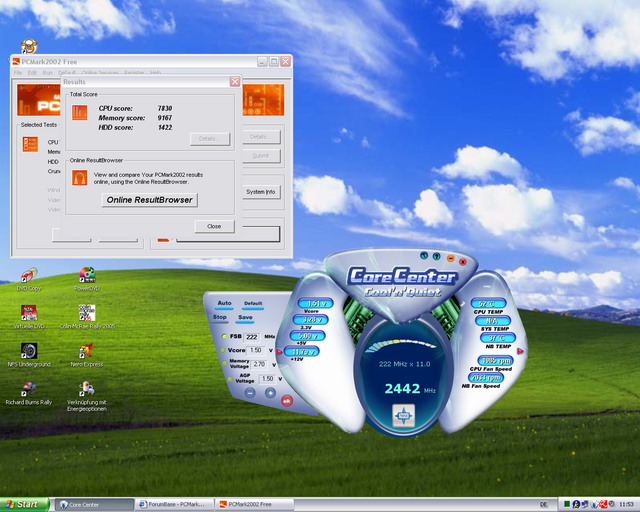This screenshot has width=640, height=512.
Task: Click the NB TEMP readout showing 37 °C
Action: [498, 338]
